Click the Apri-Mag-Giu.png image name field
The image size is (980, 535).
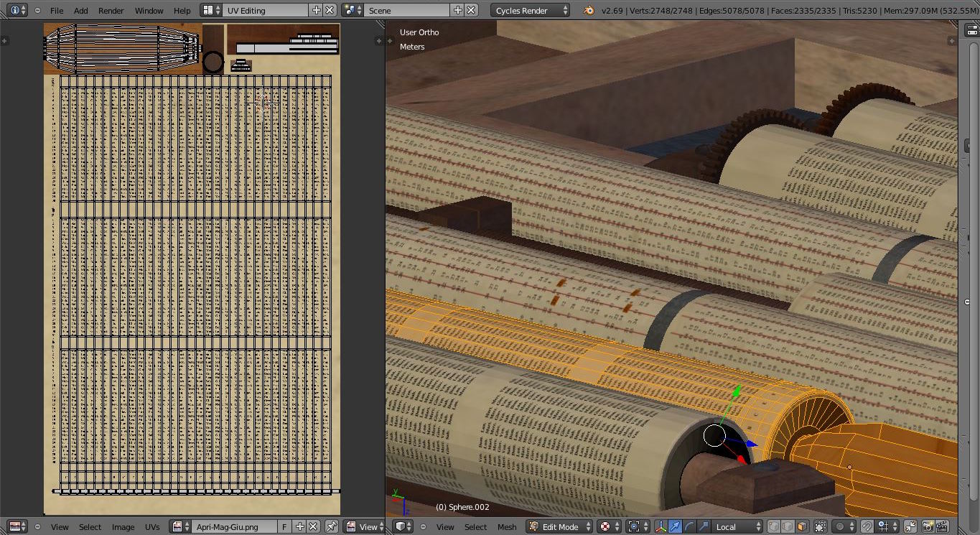coord(234,526)
